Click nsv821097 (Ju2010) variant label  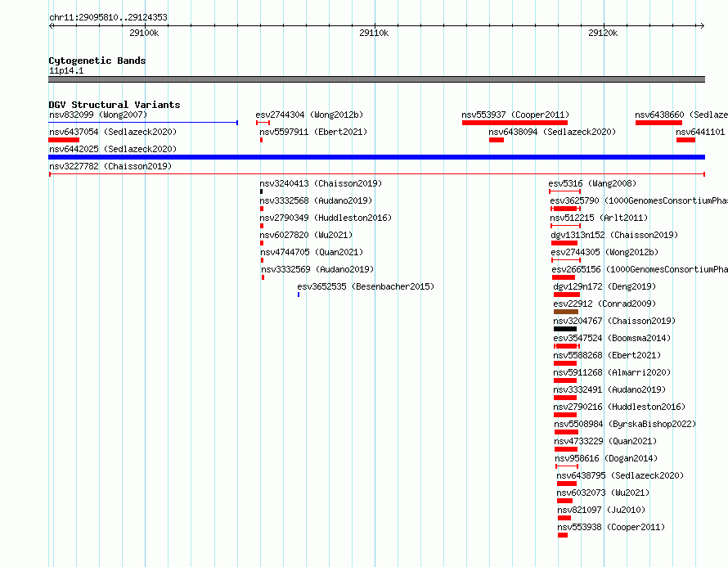601,510
